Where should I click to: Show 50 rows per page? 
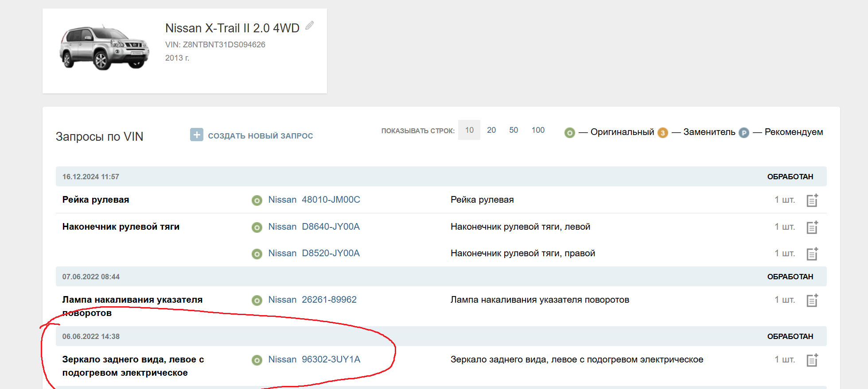click(514, 130)
